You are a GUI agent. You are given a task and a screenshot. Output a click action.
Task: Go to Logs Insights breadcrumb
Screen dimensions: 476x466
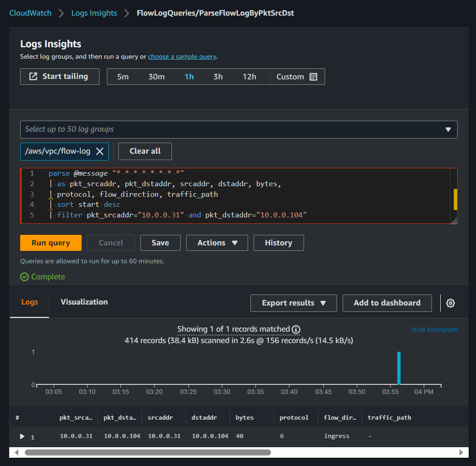click(x=94, y=13)
